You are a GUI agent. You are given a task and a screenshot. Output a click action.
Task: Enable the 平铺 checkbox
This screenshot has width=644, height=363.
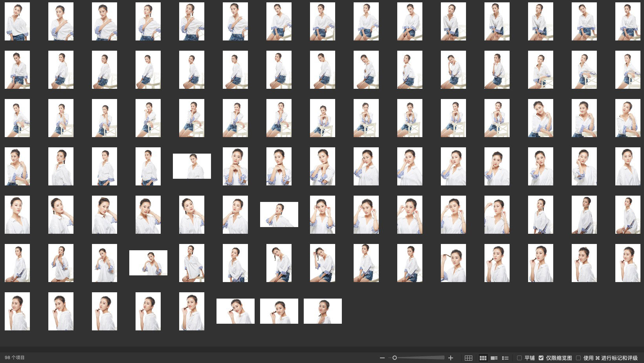[519, 358]
